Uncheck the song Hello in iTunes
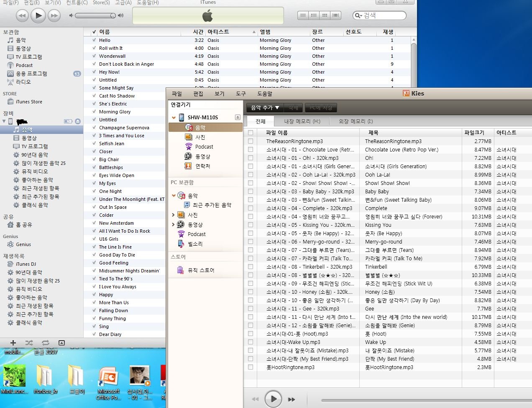The width and height of the screenshot is (532, 408). point(95,40)
